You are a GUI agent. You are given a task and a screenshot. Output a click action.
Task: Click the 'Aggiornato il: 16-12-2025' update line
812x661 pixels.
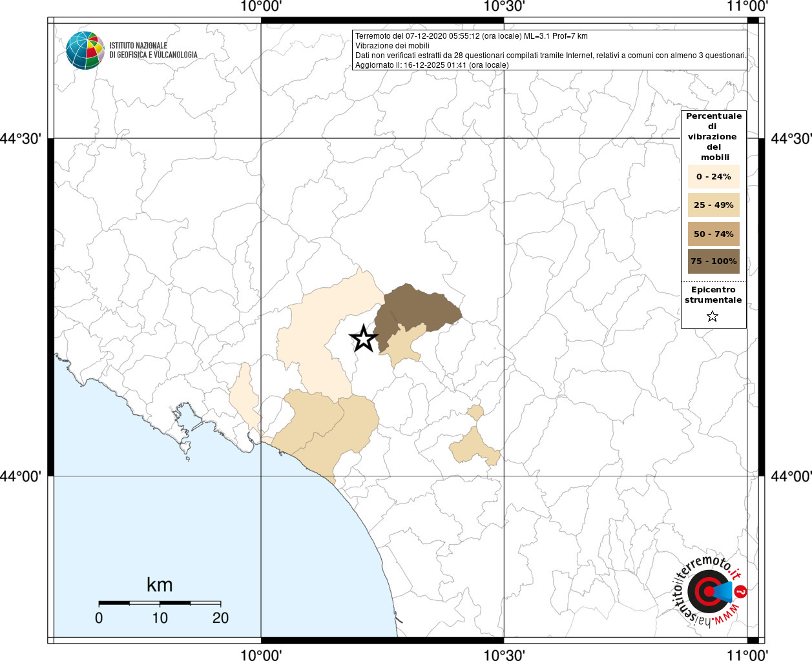click(432, 65)
